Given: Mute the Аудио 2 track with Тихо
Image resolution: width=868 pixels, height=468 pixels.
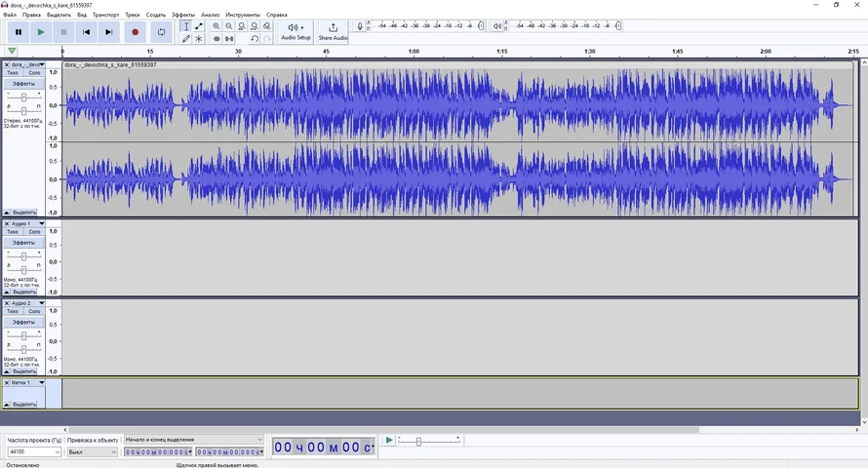Looking at the screenshot, I should (13, 312).
